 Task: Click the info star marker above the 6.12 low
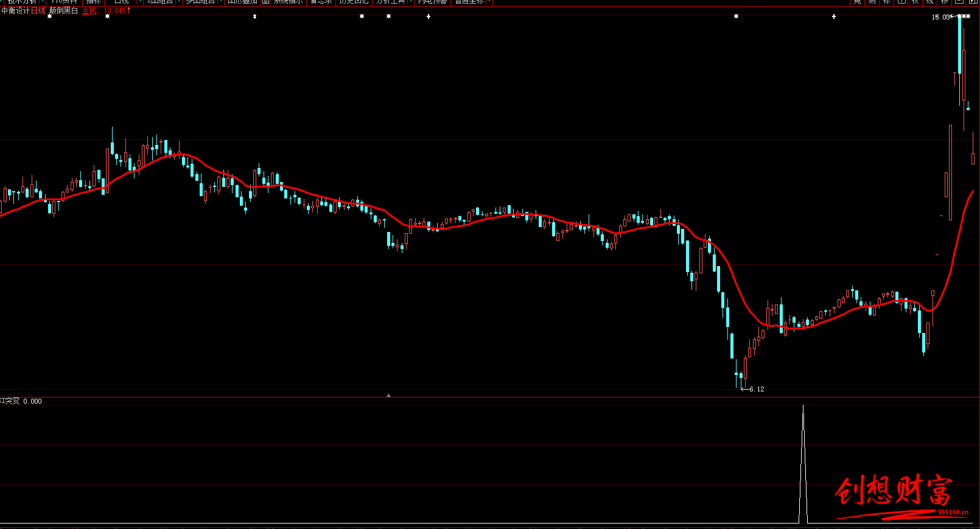pyautogui.click(x=736, y=16)
